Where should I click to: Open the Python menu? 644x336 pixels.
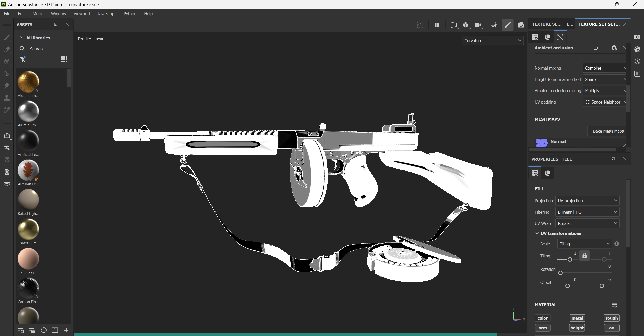click(130, 14)
